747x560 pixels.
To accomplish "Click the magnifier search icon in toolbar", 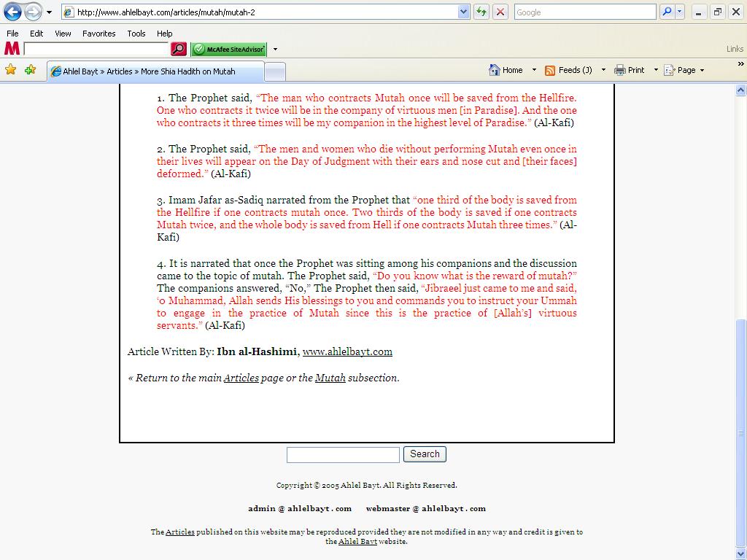I will tap(667, 12).
